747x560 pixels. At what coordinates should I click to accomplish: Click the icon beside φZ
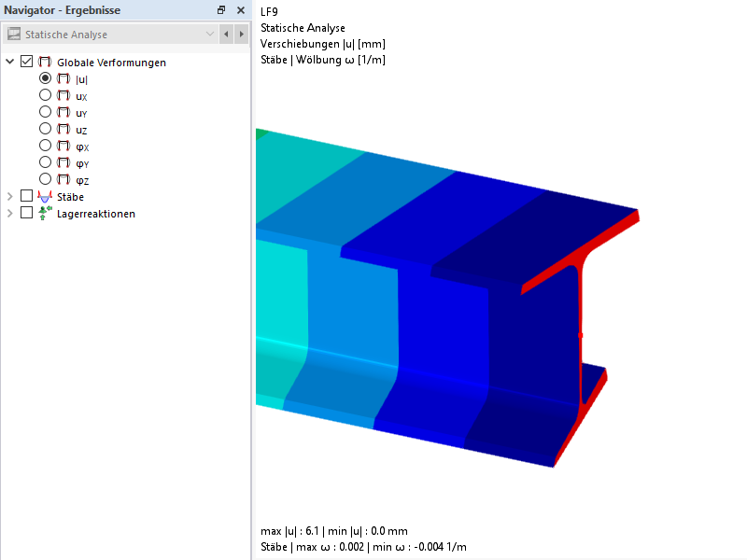(x=63, y=179)
